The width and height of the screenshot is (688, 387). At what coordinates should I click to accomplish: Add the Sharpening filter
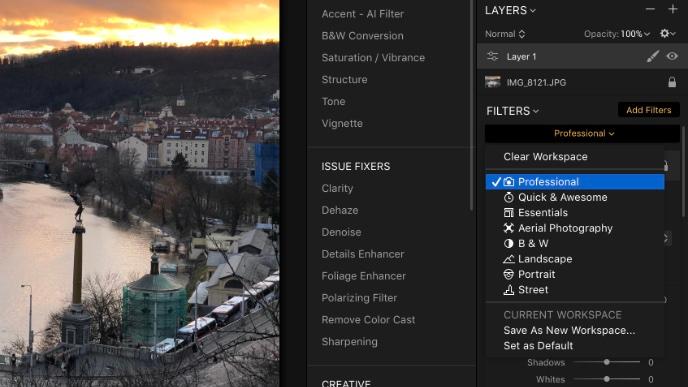(x=349, y=342)
